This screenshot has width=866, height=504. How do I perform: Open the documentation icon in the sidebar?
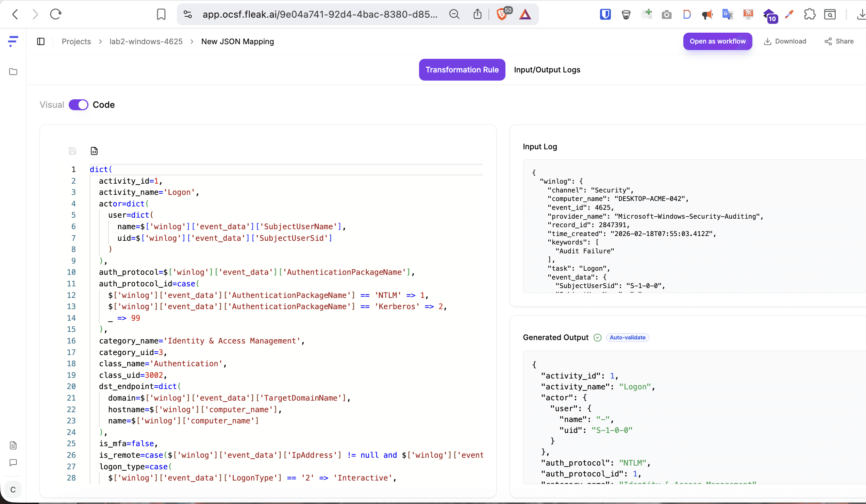[x=13, y=446]
